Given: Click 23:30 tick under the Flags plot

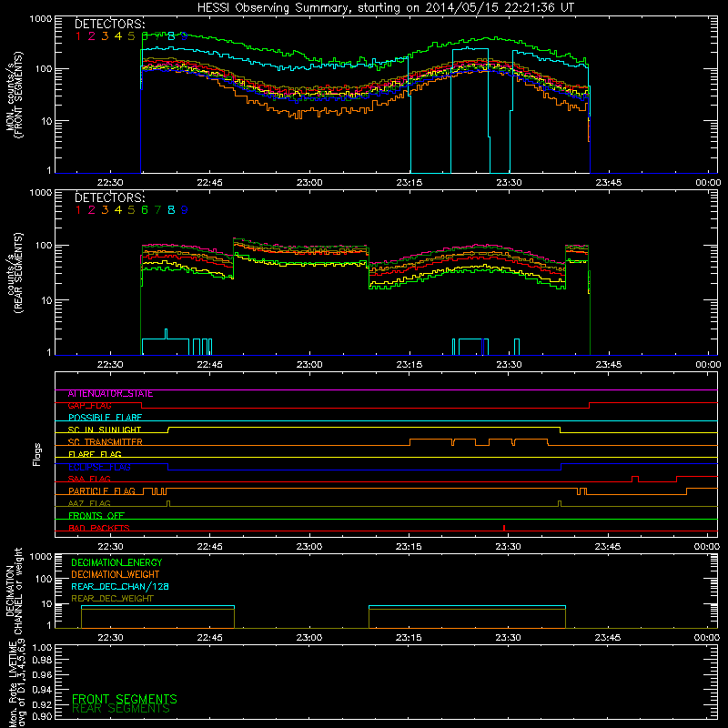Looking at the screenshot, I should 508,547.
